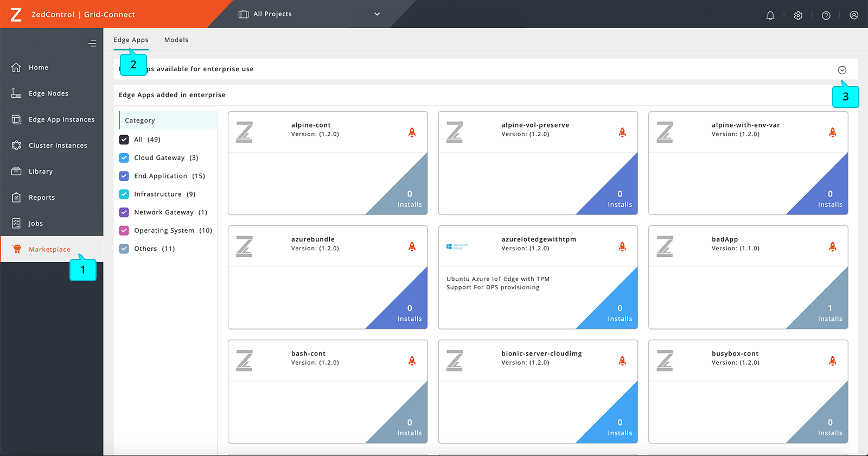This screenshot has height=456, width=868.
Task: Toggle the Others category checkbox
Action: [124, 249]
